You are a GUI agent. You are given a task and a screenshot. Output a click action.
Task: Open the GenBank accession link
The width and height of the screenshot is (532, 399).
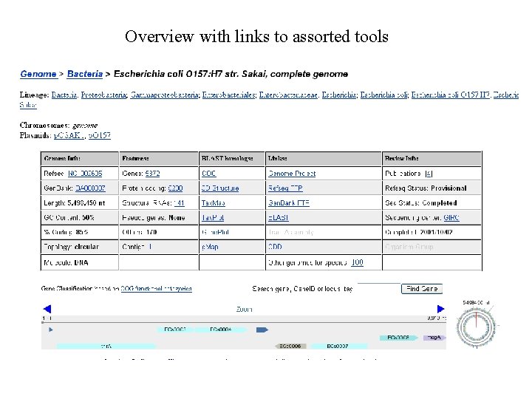[x=90, y=188]
